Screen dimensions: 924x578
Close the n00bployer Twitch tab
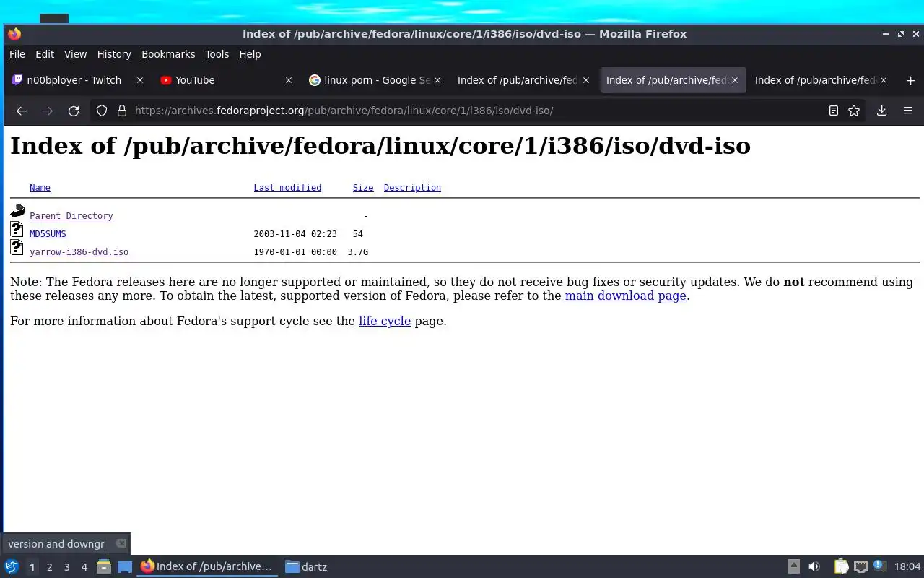[140, 80]
